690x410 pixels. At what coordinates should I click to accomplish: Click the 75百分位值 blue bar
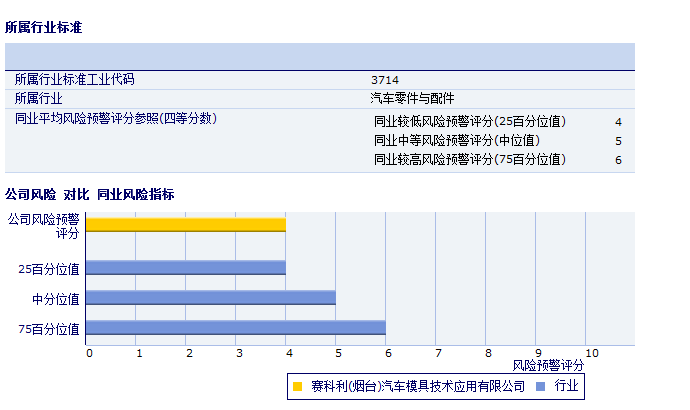(236, 328)
